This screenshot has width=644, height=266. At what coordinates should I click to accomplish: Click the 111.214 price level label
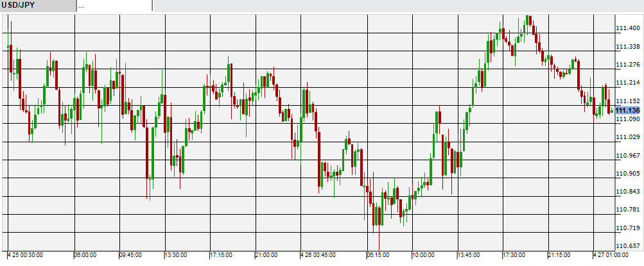tap(628, 83)
